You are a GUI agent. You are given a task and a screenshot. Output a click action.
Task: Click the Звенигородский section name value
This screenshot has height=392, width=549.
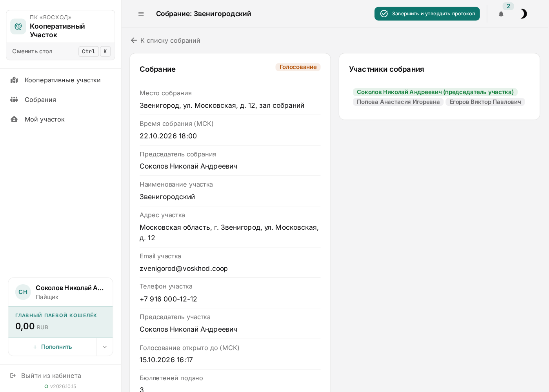[167, 197]
